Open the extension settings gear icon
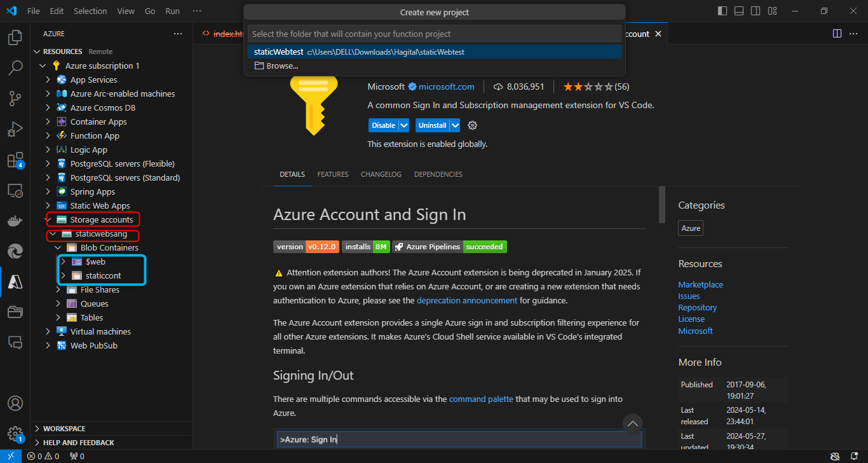This screenshot has width=868, height=463. pyautogui.click(x=472, y=125)
